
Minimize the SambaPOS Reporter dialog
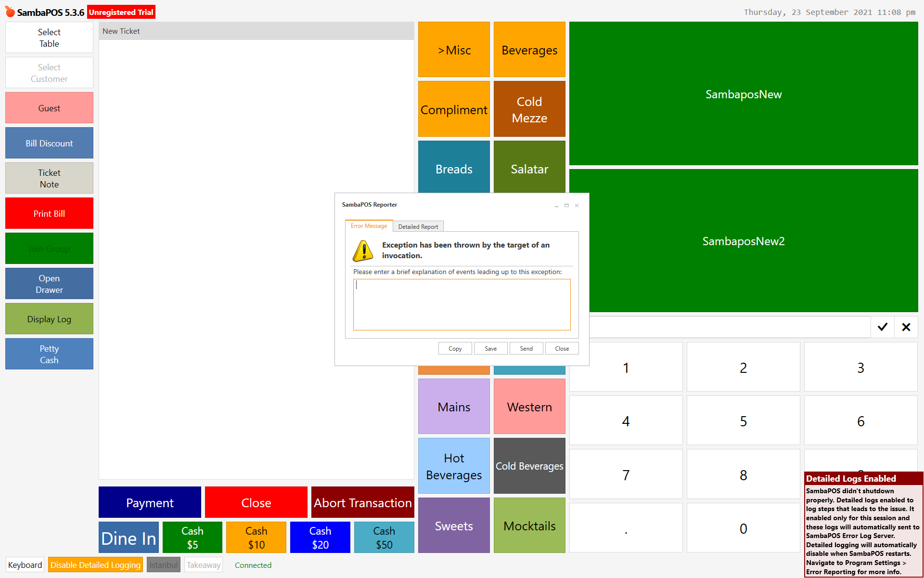556,206
